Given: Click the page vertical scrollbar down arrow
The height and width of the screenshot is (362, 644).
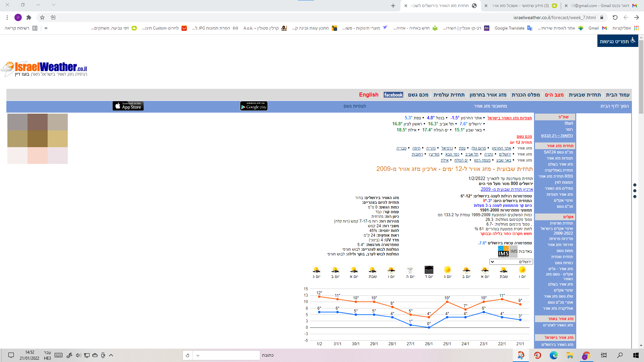Looking at the screenshot, I should tap(641, 345).
